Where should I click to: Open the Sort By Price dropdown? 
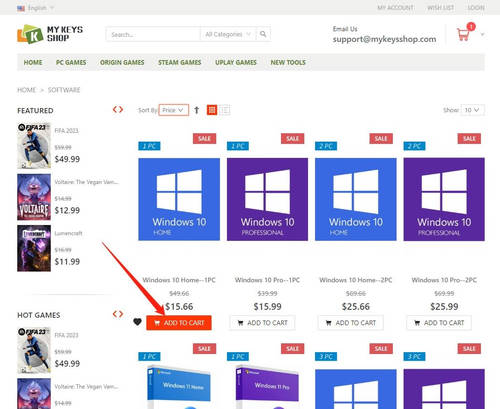pos(174,110)
